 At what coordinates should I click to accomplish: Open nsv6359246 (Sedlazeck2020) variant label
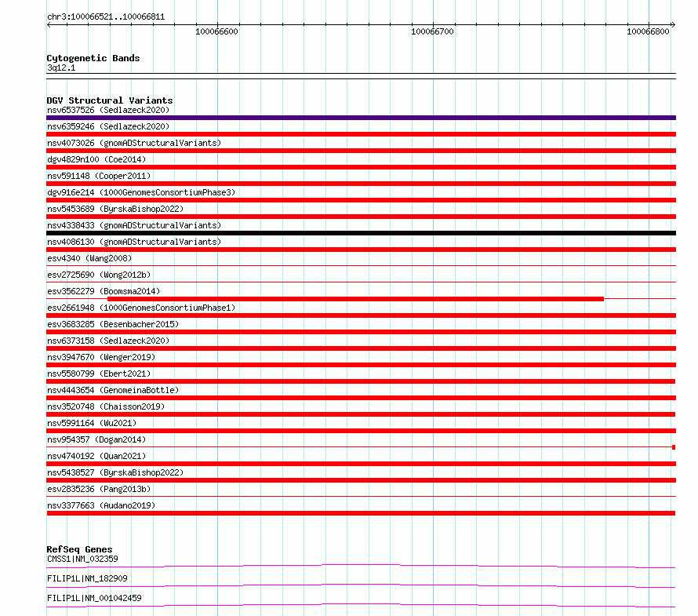(108, 126)
